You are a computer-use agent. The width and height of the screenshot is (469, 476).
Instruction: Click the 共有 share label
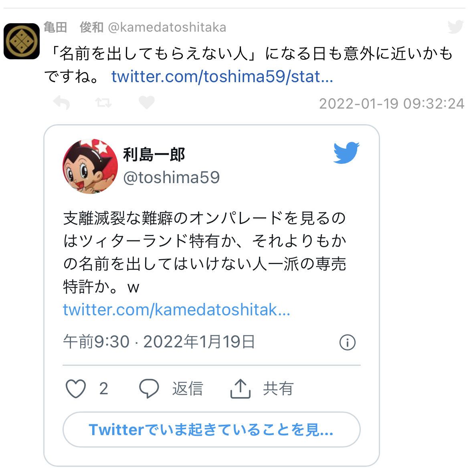[x=278, y=389]
